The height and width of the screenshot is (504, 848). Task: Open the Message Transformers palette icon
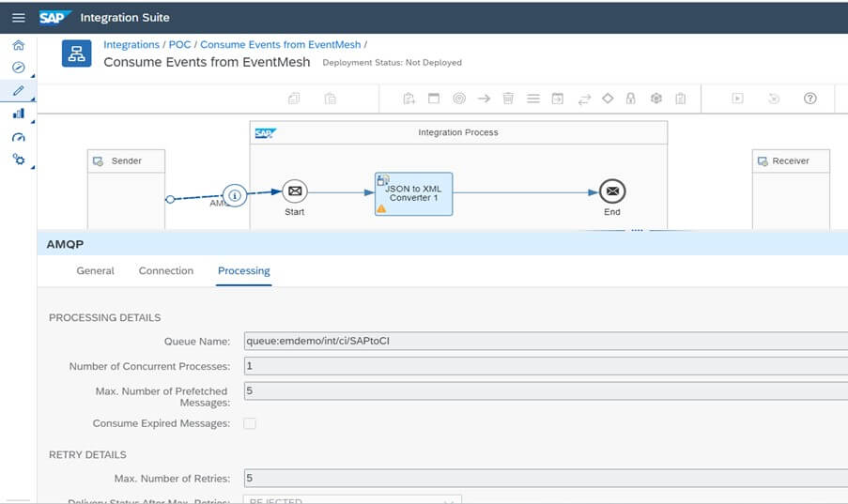tap(533, 99)
